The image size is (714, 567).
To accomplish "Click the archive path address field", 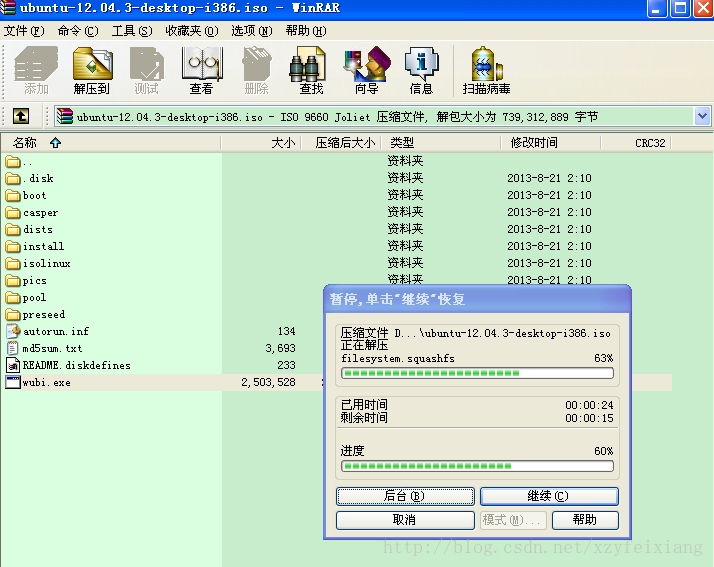I will point(382,117).
